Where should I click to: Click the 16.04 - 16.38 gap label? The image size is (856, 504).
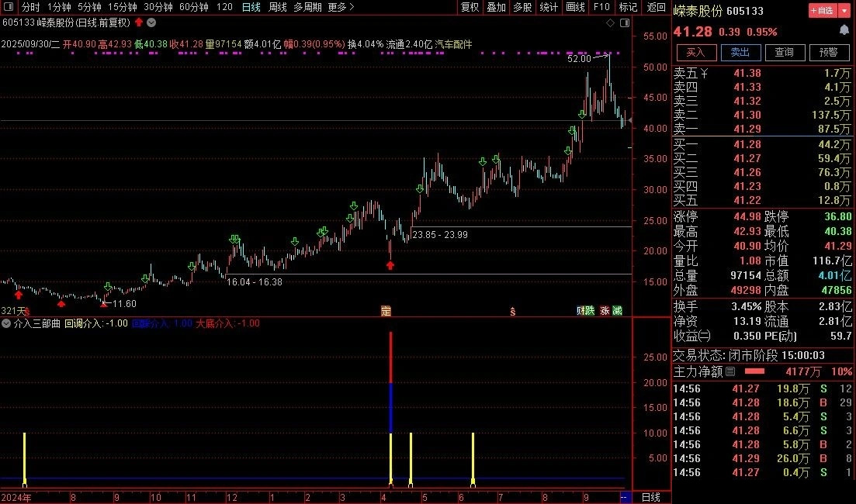(255, 282)
